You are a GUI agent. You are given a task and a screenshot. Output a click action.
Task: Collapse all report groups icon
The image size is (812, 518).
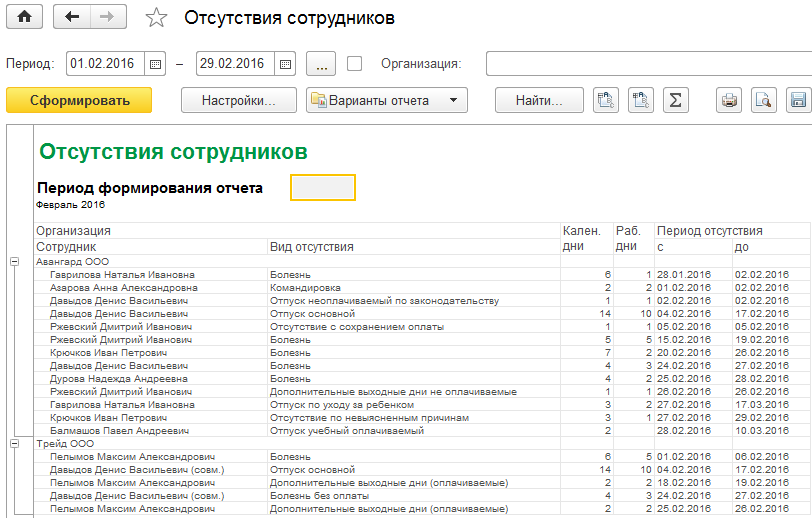click(641, 100)
